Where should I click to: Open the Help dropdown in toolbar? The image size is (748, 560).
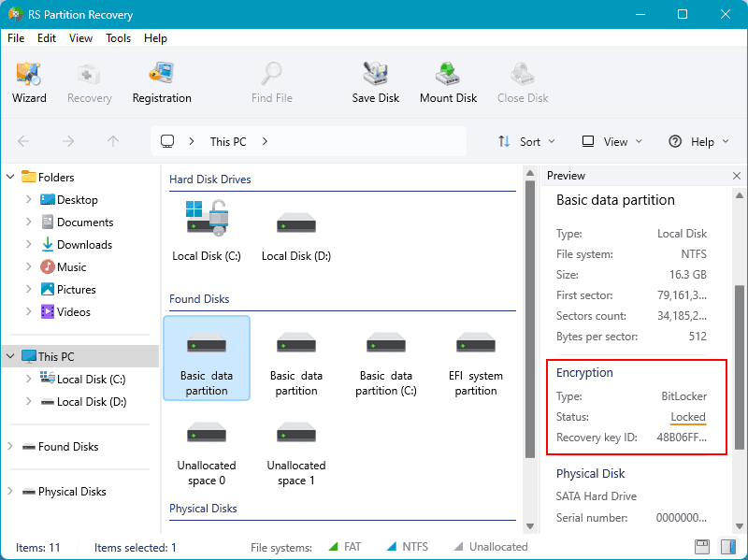click(x=698, y=142)
